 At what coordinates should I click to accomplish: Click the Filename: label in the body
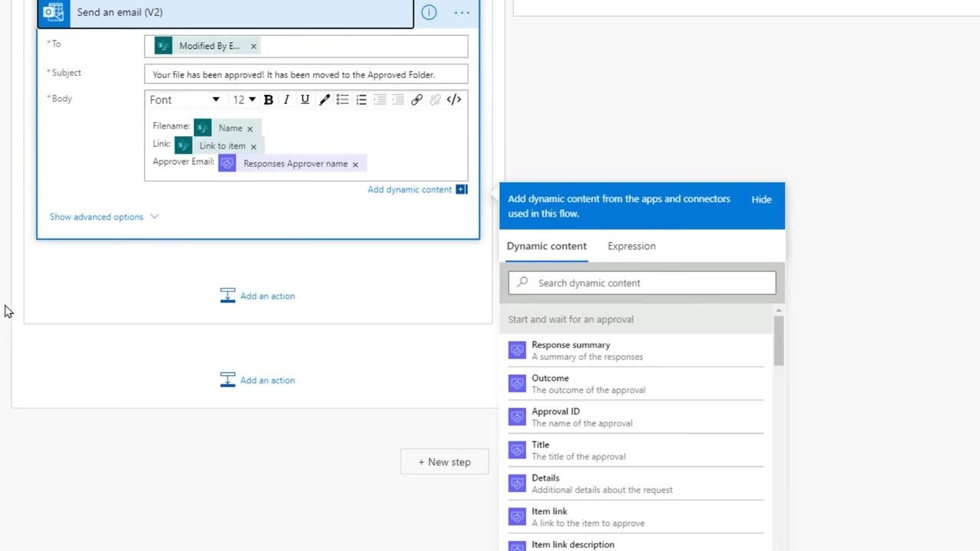click(x=171, y=126)
